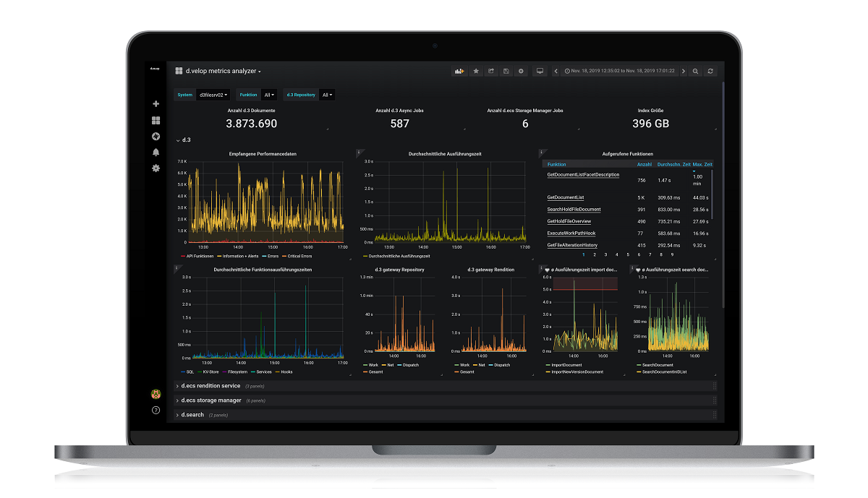868x498 pixels.
Task: Open the SearchHoldFileDocument link
Action: point(574,210)
